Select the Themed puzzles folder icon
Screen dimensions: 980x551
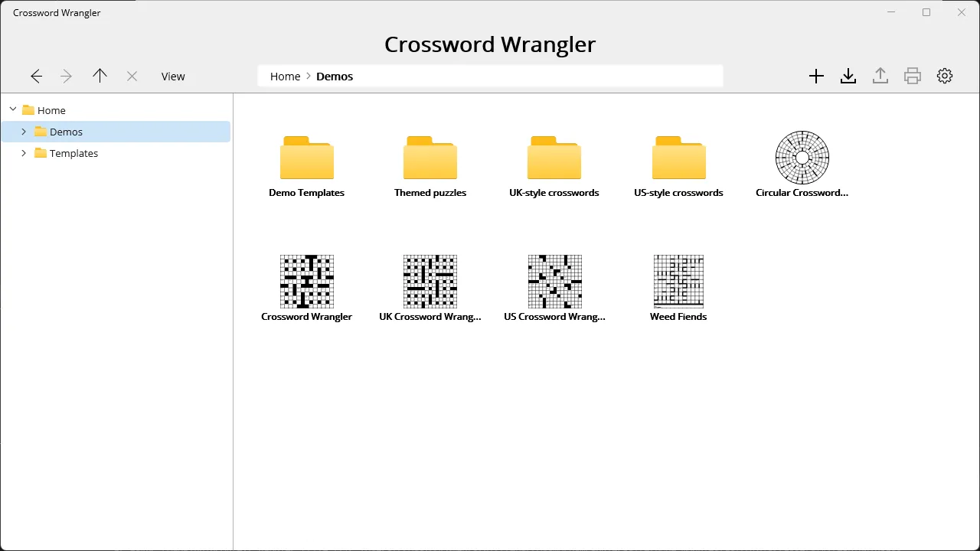coord(430,157)
